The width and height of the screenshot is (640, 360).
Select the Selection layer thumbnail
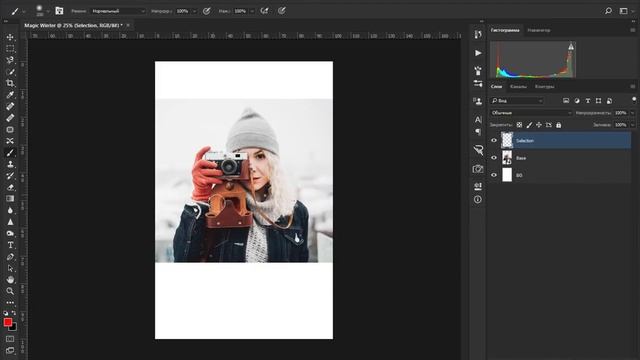[x=507, y=140]
